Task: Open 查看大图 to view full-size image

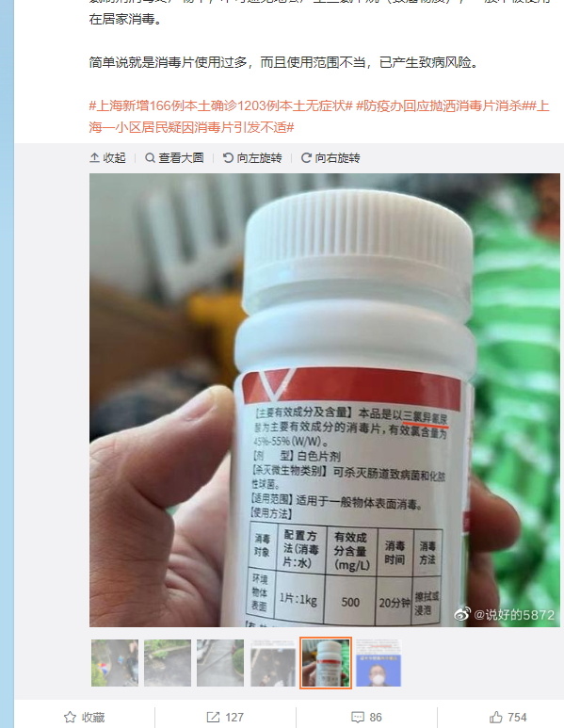Action: tap(174, 158)
